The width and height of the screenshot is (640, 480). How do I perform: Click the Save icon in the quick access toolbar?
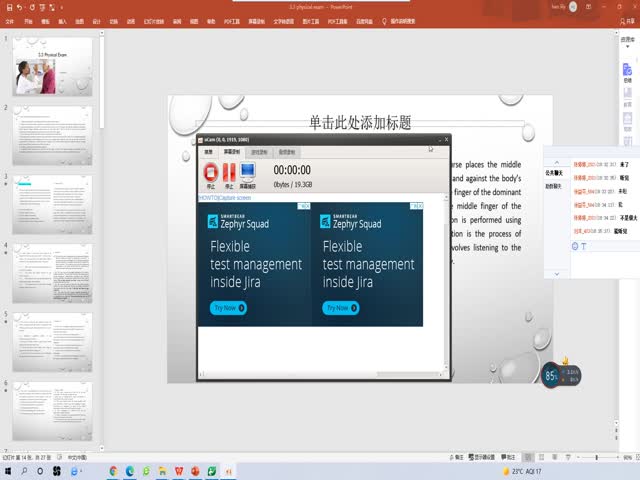tap(8, 6)
